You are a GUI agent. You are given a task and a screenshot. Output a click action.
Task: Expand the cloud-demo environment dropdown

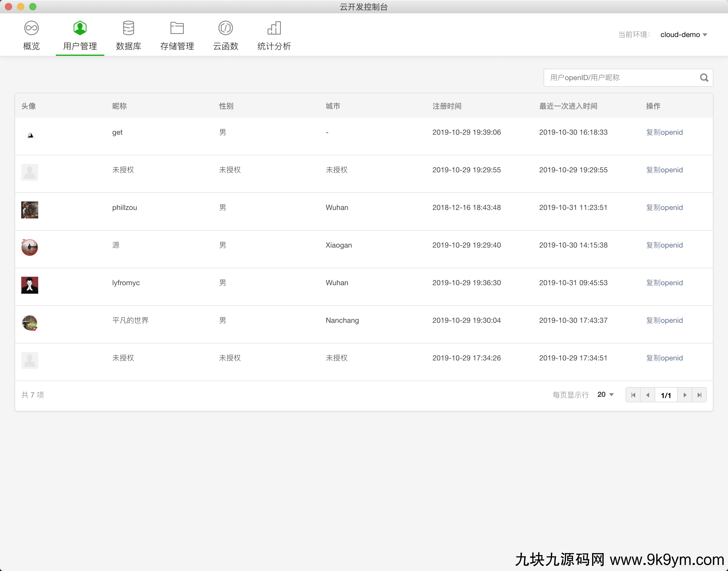[x=683, y=35]
